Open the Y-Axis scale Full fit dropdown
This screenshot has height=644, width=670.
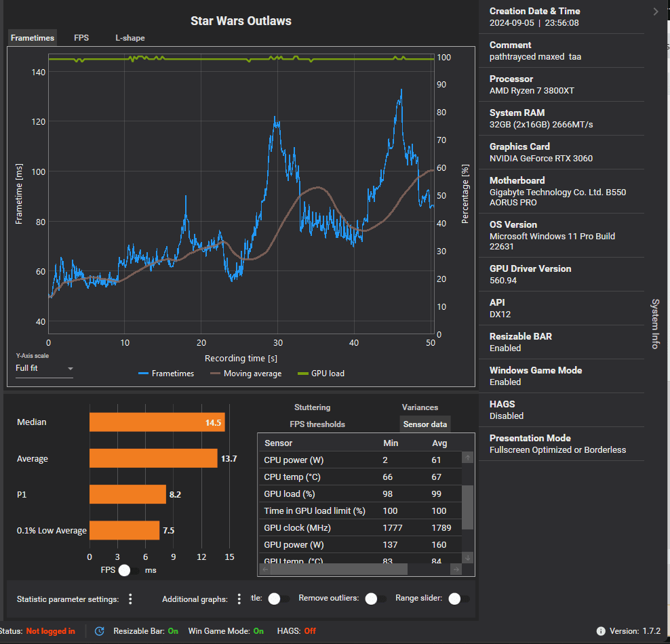pyautogui.click(x=44, y=368)
